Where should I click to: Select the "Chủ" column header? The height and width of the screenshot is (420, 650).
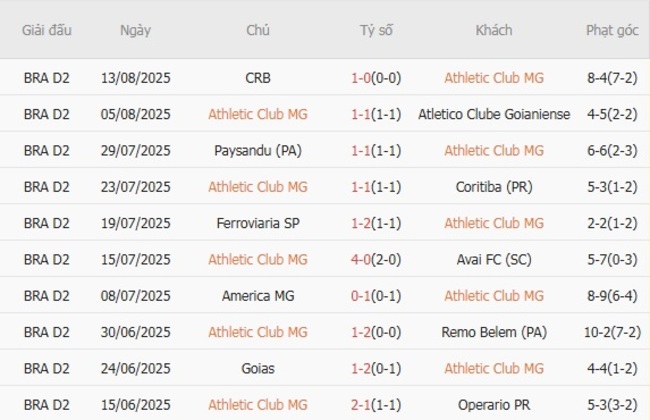[x=257, y=30]
